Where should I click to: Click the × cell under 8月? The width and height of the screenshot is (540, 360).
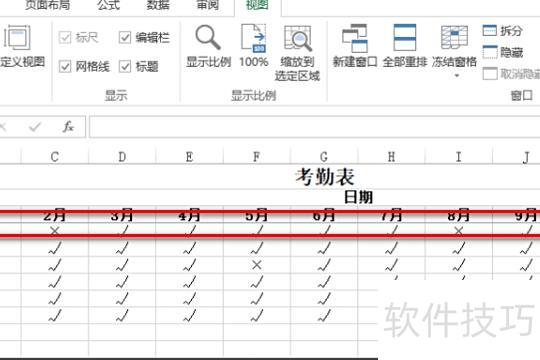pos(458,230)
